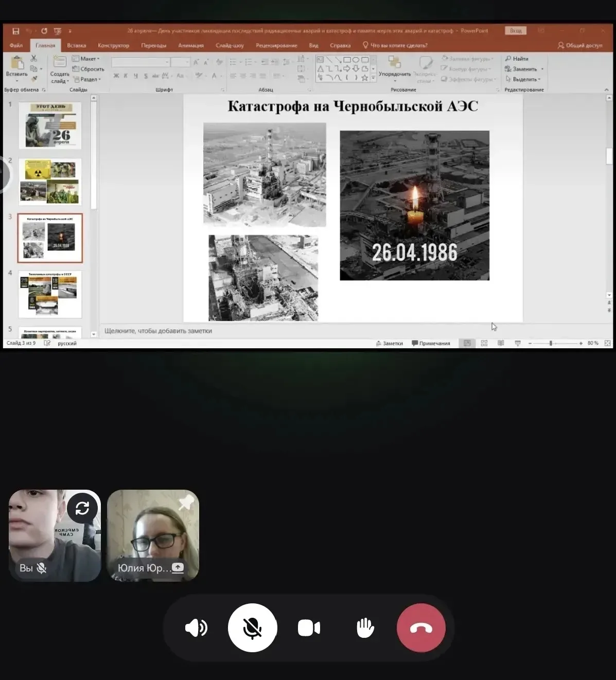Viewport: 616px width, 680px height.
Task: Open the Файл menu
Action: 16,45
